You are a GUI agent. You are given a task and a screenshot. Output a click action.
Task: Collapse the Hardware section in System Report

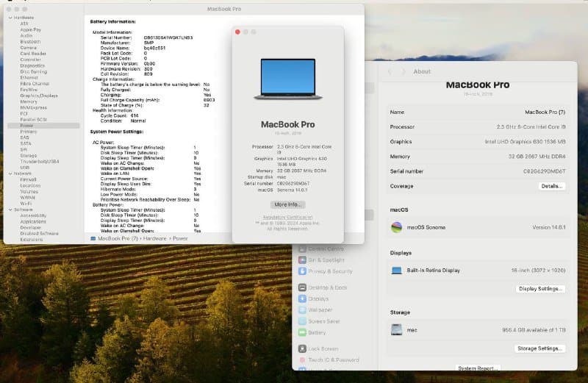click(x=10, y=18)
